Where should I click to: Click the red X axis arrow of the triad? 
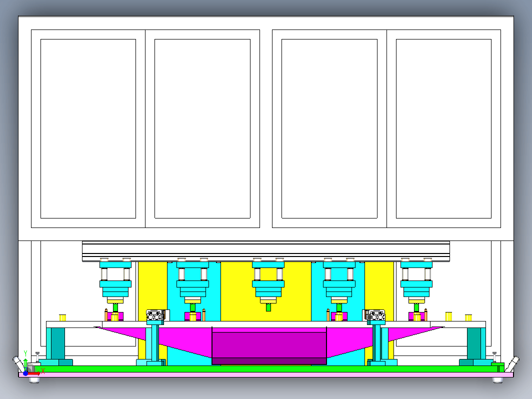click(x=34, y=373)
